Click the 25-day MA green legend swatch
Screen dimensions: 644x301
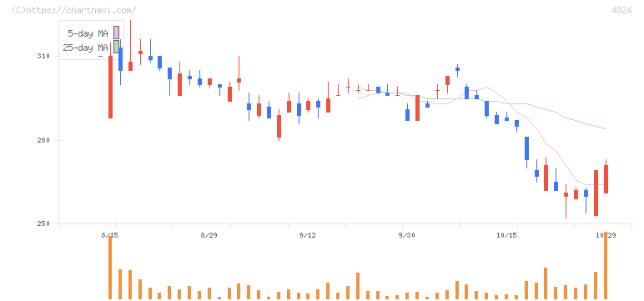click(x=116, y=47)
